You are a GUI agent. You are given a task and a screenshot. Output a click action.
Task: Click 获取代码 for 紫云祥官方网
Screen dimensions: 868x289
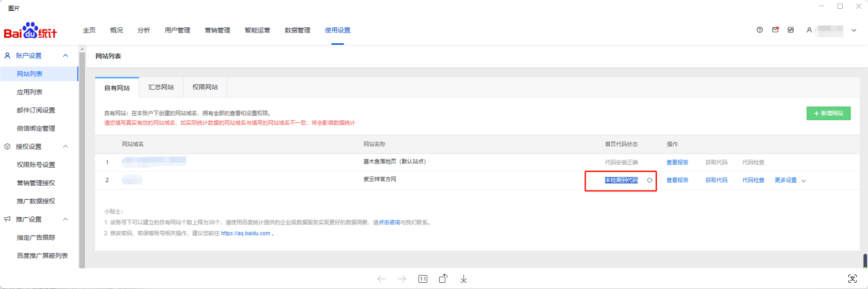[x=716, y=180]
